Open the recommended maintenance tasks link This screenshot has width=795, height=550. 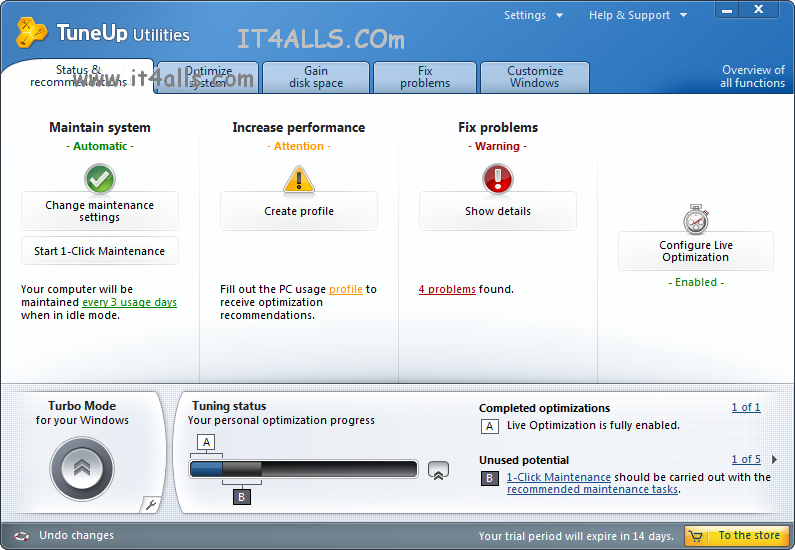point(592,490)
